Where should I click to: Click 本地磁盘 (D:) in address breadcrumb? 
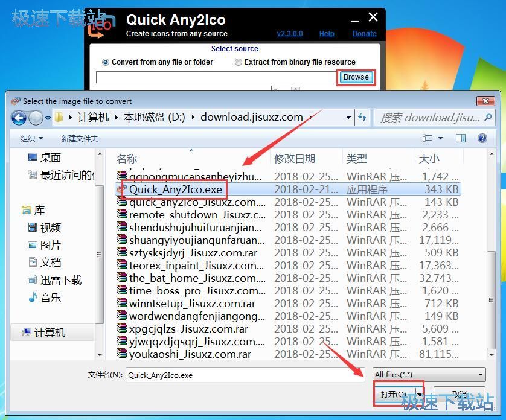[x=154, y=117]
